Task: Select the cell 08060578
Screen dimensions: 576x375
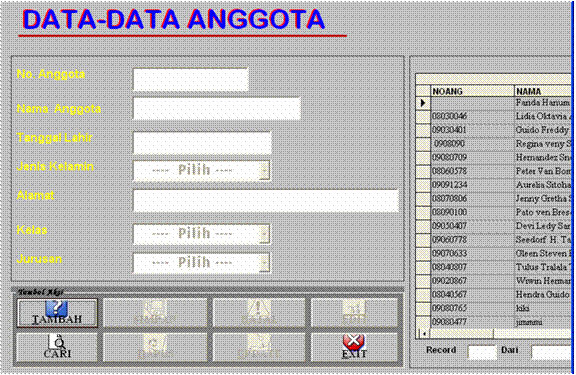Action: coord(472,171)
